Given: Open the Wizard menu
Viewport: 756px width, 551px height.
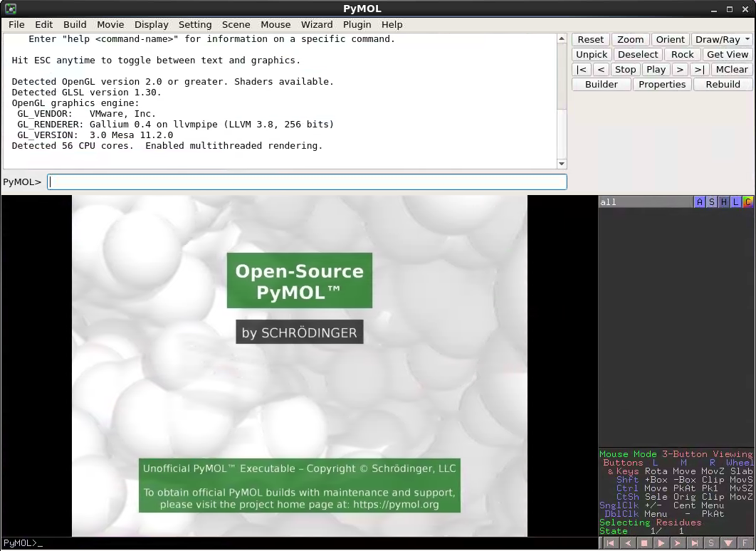Looking at the screenshot, I should [x=316, y=24].
